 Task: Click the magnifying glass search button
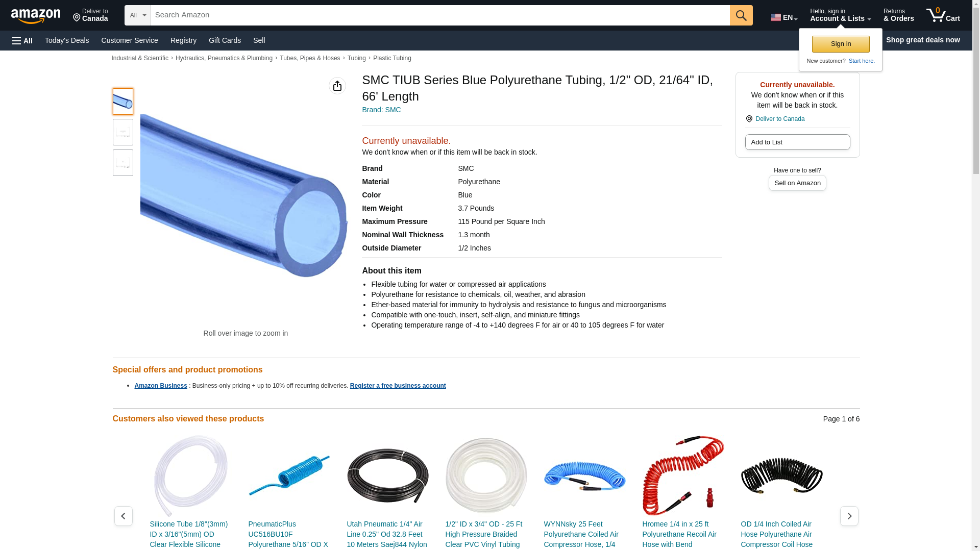tap(741, 15)
